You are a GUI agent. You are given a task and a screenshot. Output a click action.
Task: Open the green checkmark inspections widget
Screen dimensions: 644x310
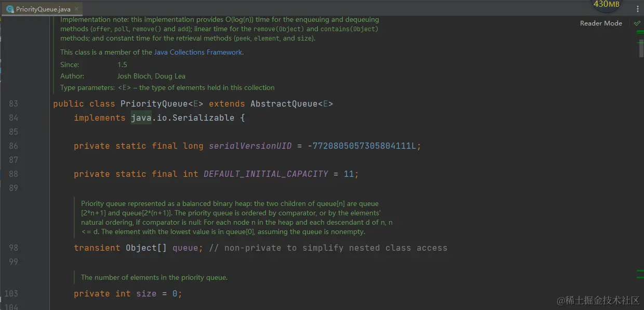tap(637, 23)
